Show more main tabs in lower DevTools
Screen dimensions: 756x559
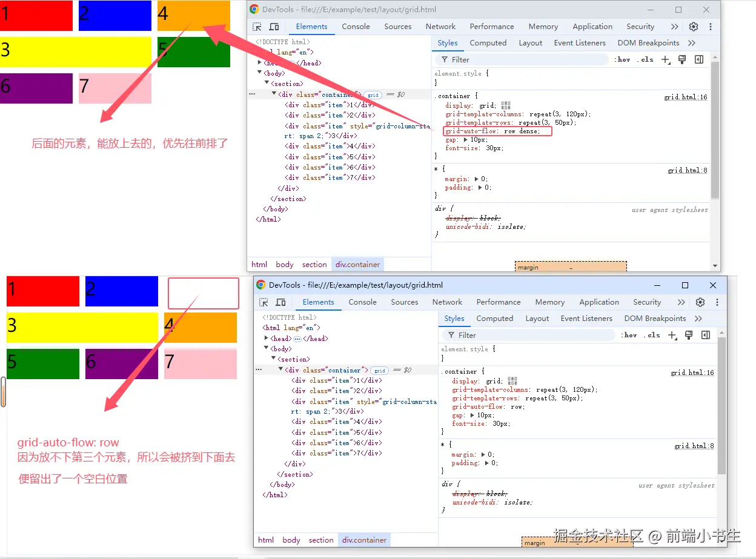coord(681,302)
